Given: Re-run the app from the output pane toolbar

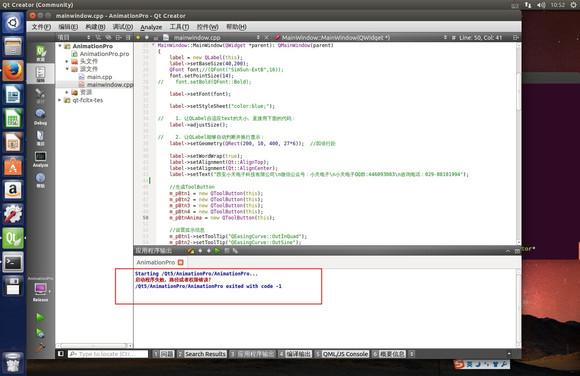Looking at the screenshot, I should (218, 251).
